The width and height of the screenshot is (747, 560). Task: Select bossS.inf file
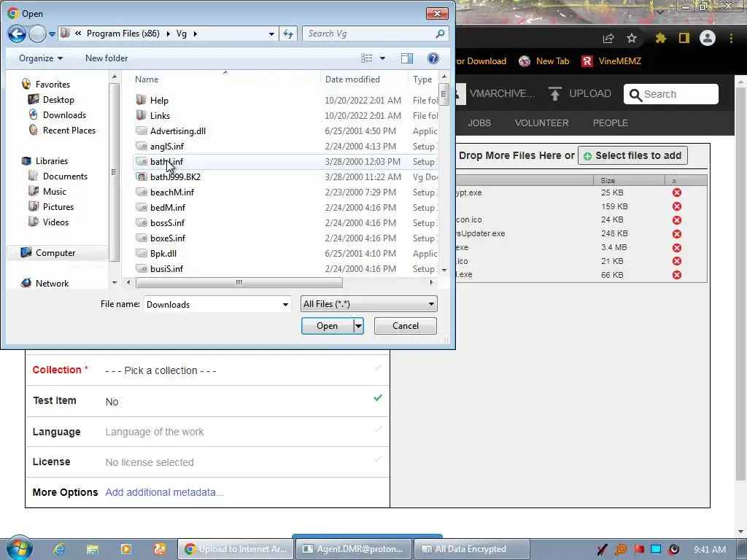pyautogui.click(x=167, y=223)
